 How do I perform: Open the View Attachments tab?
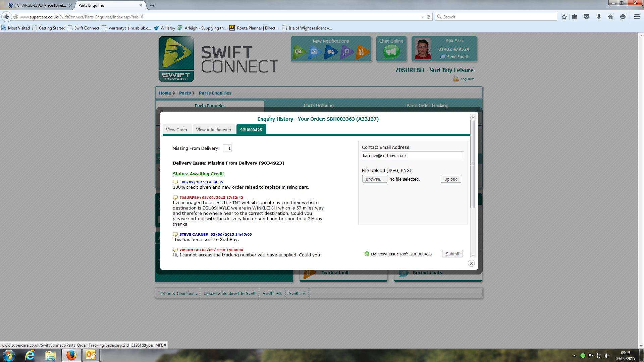point(213,130)
